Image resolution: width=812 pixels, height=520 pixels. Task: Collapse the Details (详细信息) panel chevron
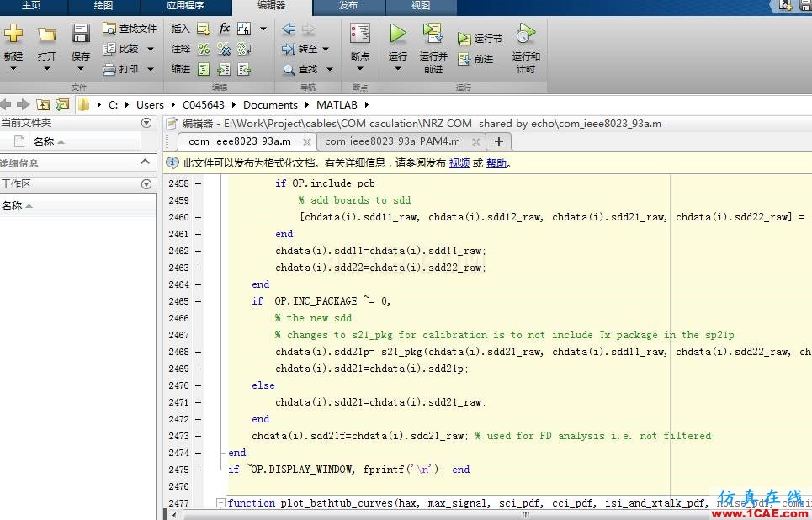(145, 162)
